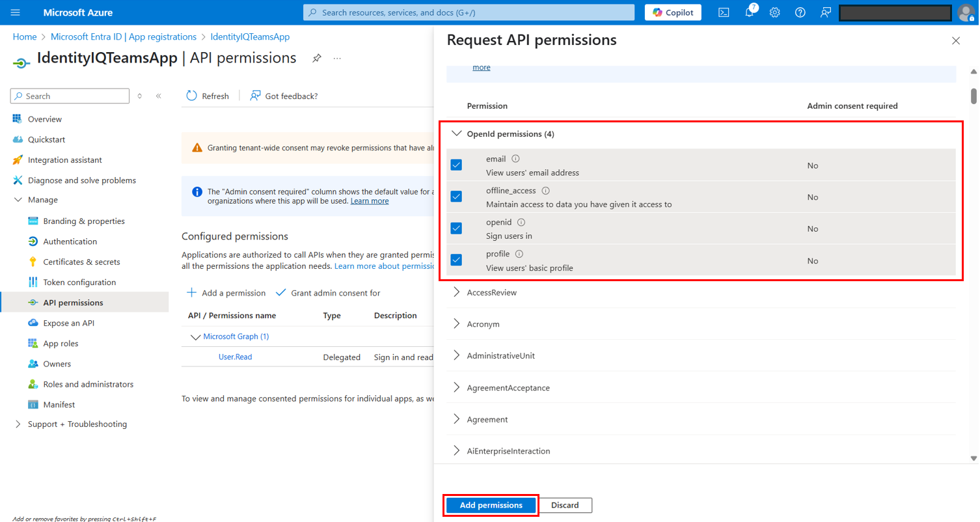Screen dimensions: 980x522
Task: Expand the AccessReview permission group
Action: (456, 292)
